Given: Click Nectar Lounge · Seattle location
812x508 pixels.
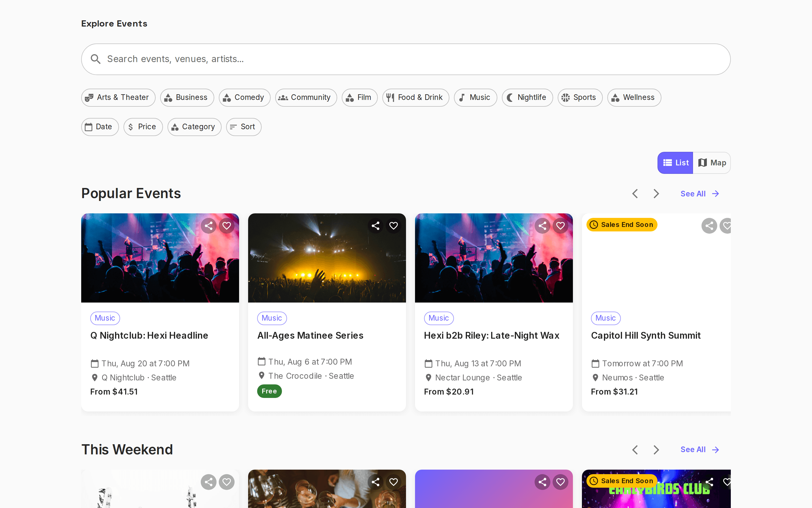Looking at the screenshot, I should (x=478, y=378).
